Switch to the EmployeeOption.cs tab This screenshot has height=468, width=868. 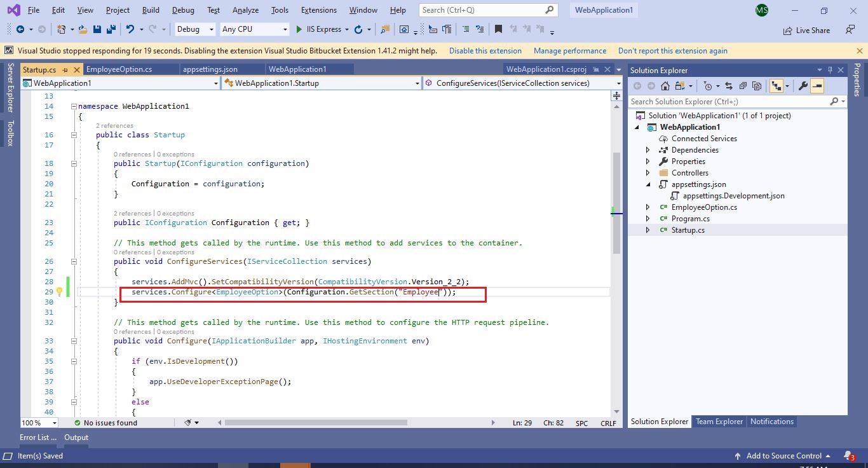[x=119, y=69]
